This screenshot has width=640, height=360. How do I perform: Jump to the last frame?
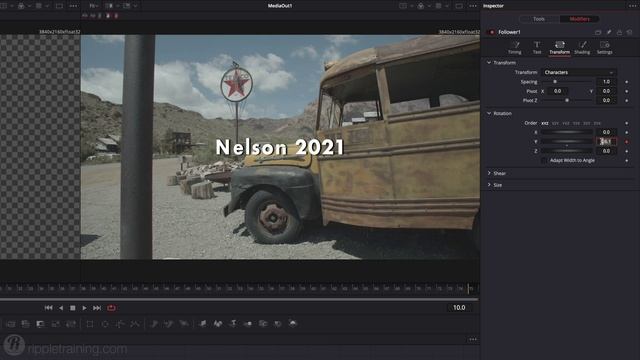[97, 308]
